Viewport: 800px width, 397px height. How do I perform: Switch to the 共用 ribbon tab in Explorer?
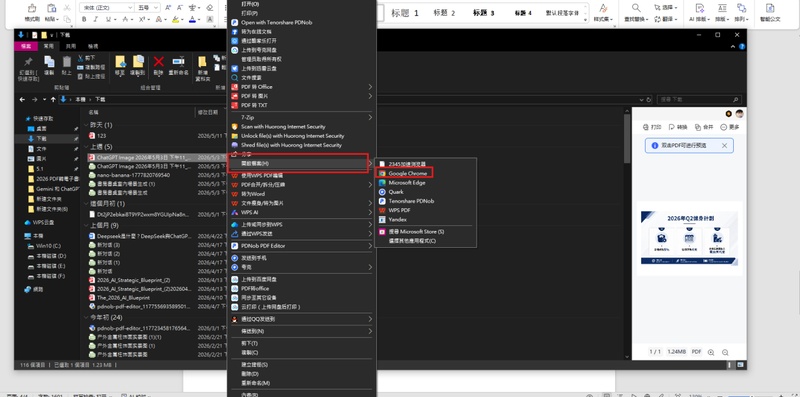pos(70,46)
